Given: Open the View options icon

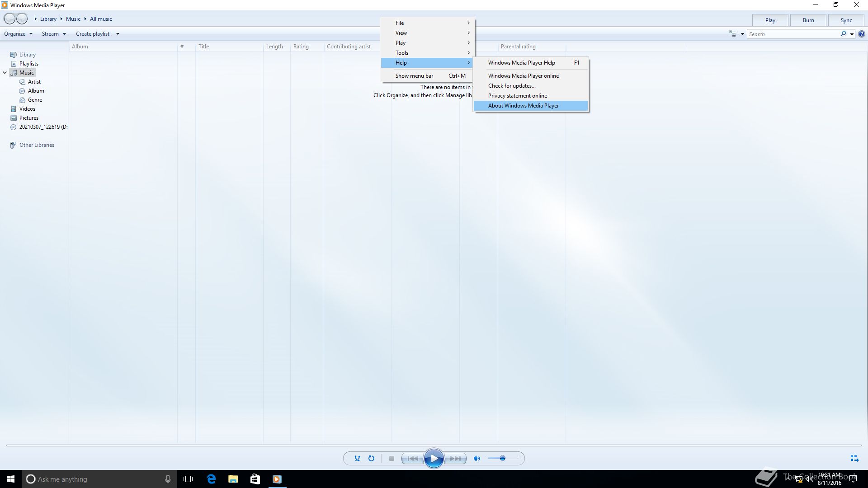Looking at the screenshot, I should [732, 34].
